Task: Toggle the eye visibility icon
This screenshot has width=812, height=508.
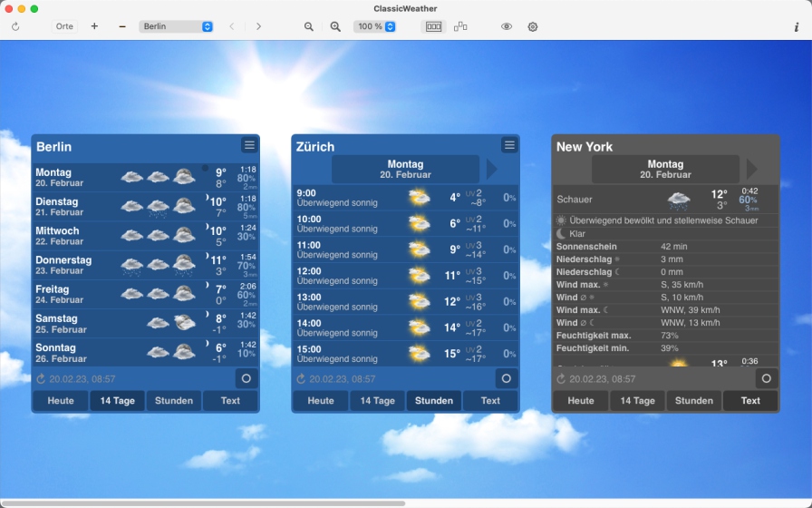Action: tap(507, 26)
